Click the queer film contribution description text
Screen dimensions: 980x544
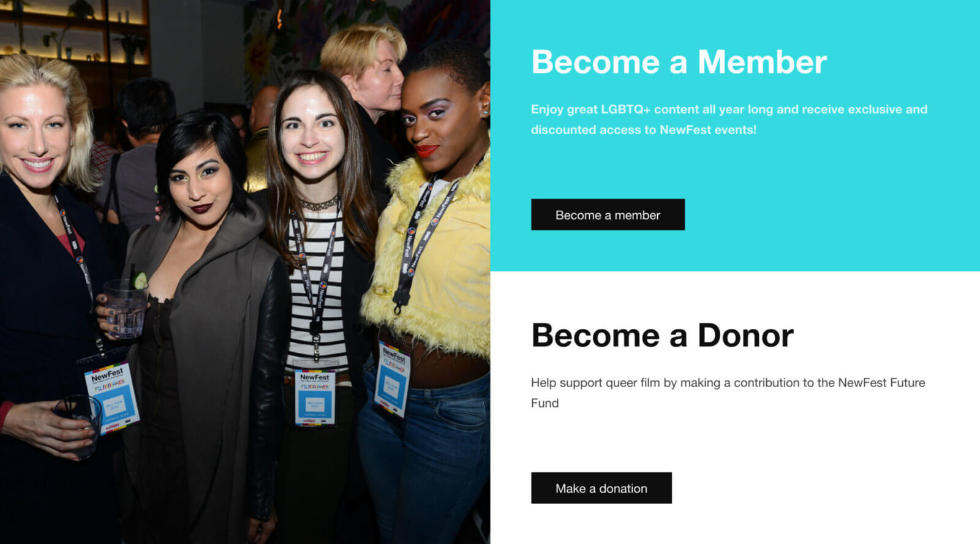click(x=728, y=393)
